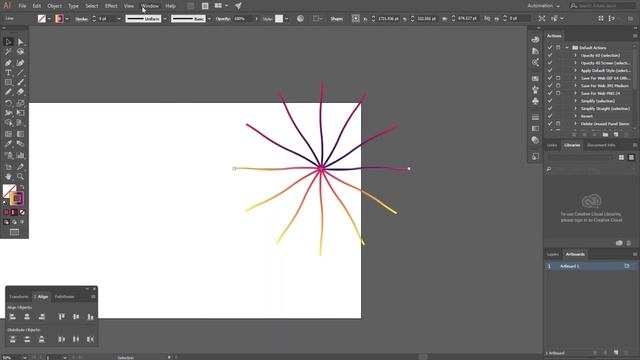640x360 pixels.
Task: Select the Eyedropper tool
Action: point(8,144)
